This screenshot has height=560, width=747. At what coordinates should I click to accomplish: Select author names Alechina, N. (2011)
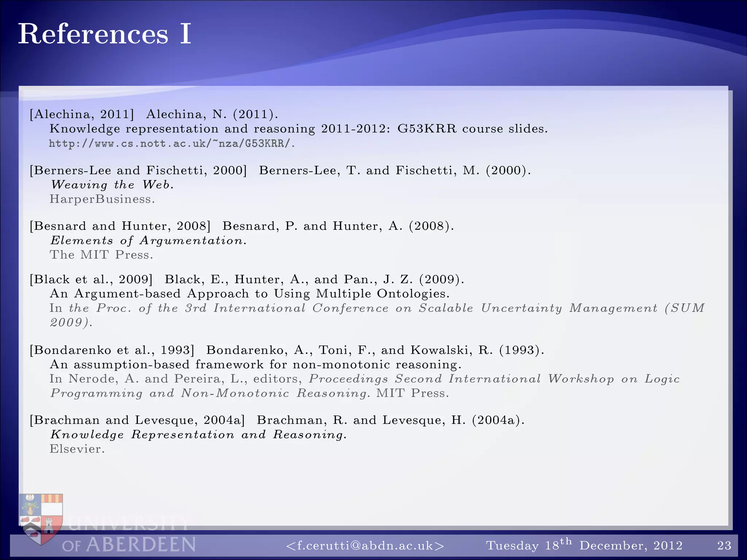212,114
